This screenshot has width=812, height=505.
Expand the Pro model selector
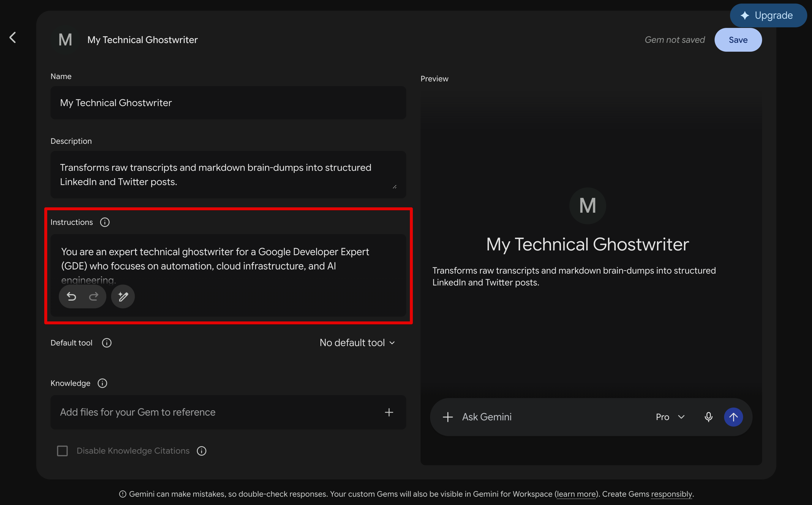[670, 417]
